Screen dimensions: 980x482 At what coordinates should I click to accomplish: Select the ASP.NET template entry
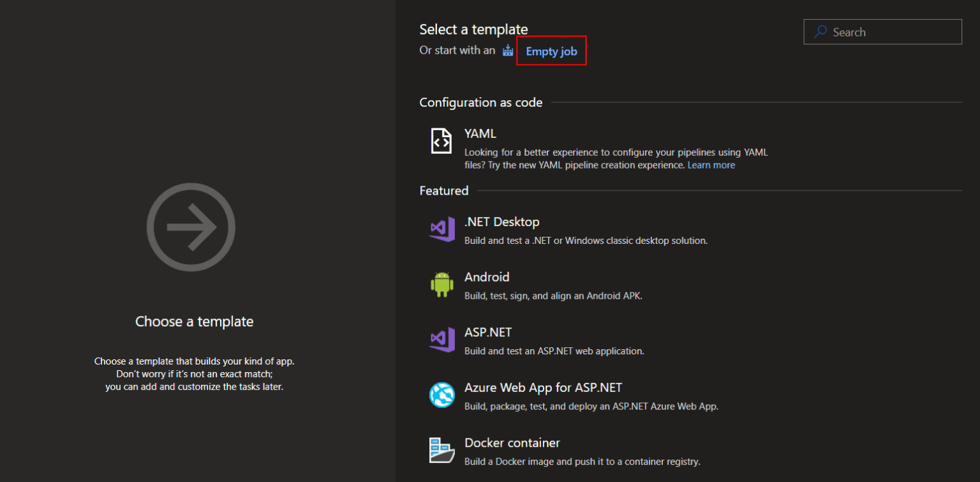[x=487, y=332]
